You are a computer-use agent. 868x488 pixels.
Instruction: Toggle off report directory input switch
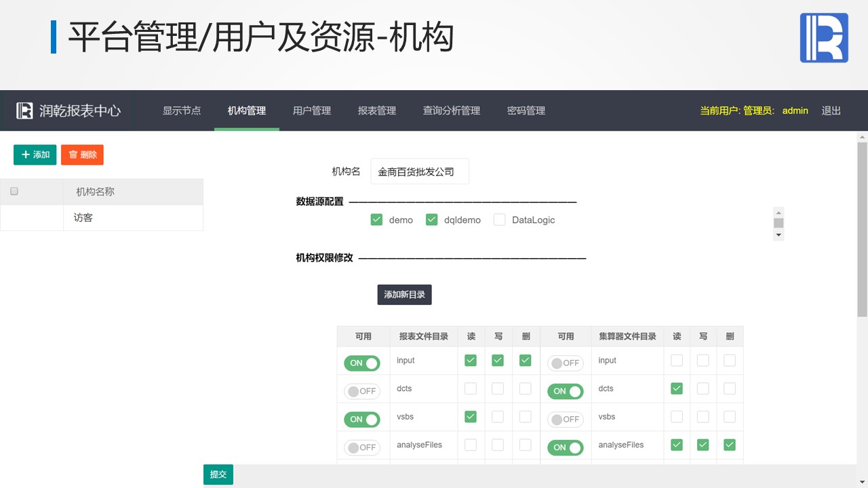pos(362,363)
